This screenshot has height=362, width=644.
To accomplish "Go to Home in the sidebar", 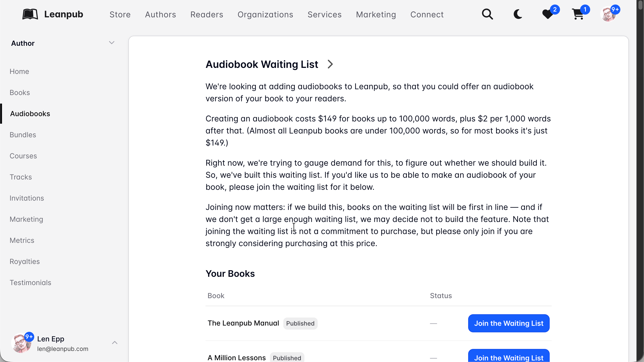I will click(x=19, y=71).
